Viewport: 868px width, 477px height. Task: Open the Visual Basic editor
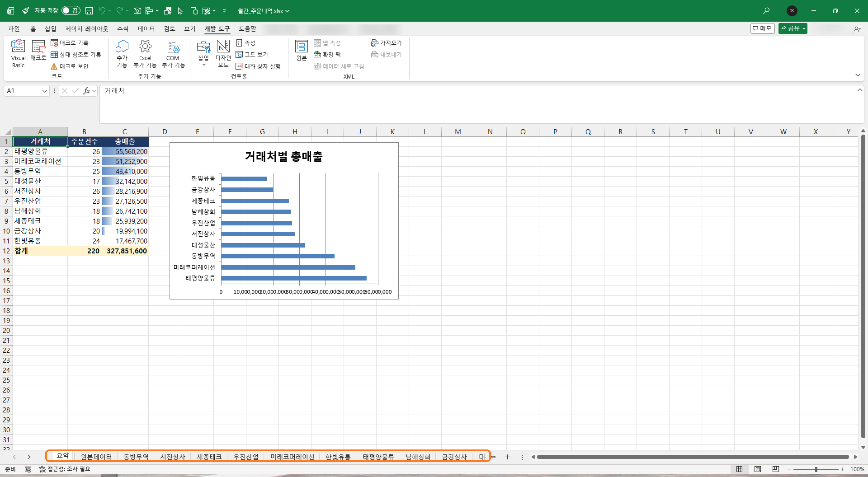(x=18, y=53)
